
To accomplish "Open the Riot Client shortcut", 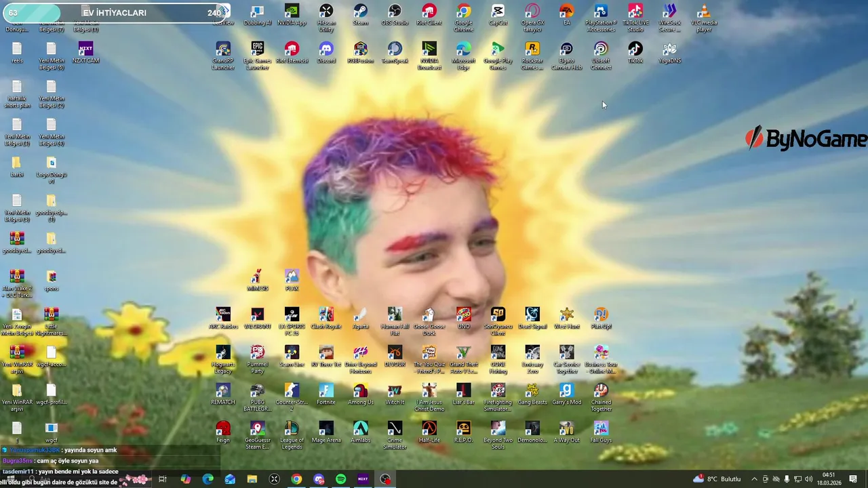I will [x=429, y=15].
